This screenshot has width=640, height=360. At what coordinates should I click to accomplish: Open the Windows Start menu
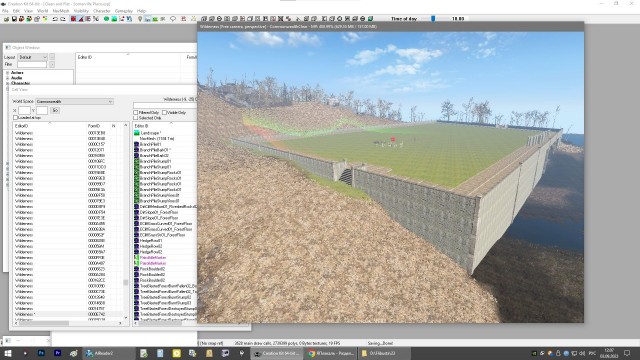point(8,353)
